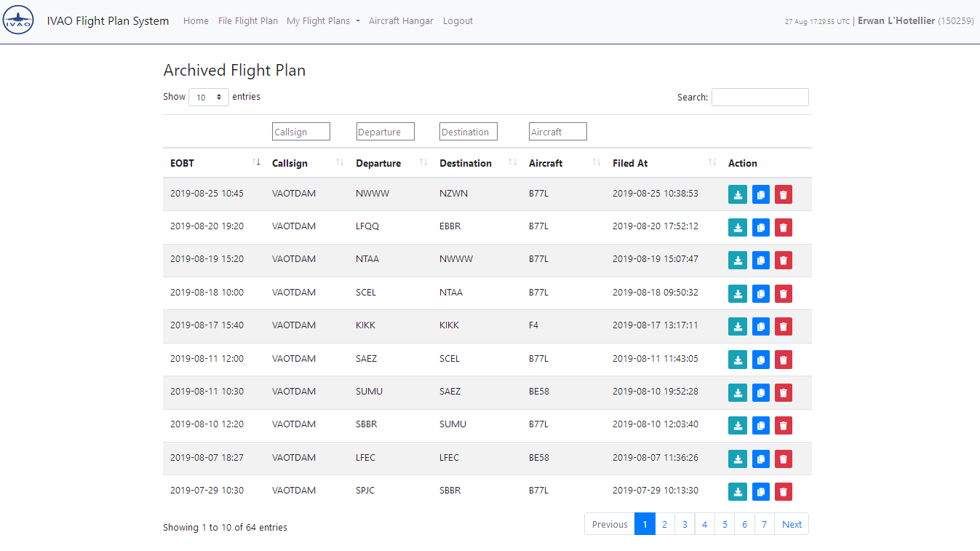
Task: Delete the LFQQ to EBBR flight plan
Action: [783, 227]
